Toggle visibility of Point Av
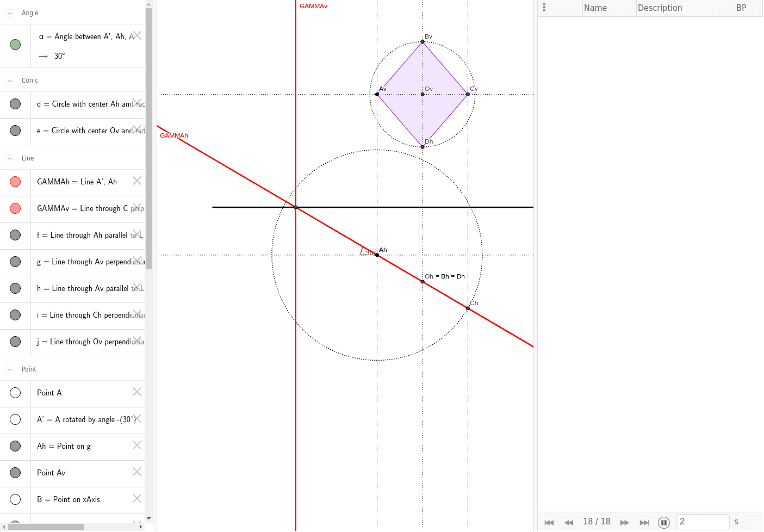Viewport: 764px width, 532px height. (x=15, y=473)
